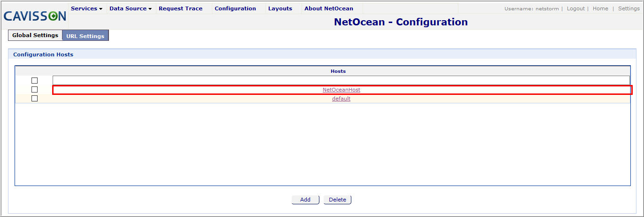Viewport: 644px width, 217px height.
Task: Click the Logout link
Action: tap(576, 8)
